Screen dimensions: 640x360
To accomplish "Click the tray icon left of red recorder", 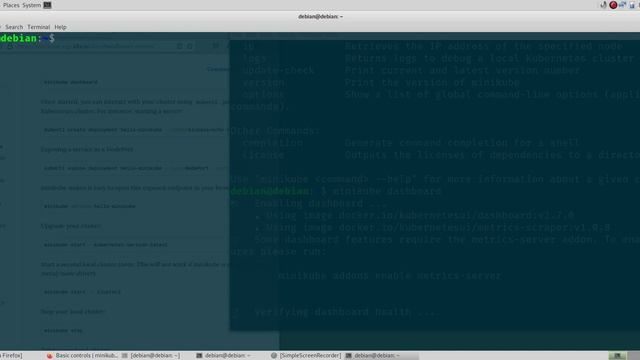I will click(x=604, y=5).
